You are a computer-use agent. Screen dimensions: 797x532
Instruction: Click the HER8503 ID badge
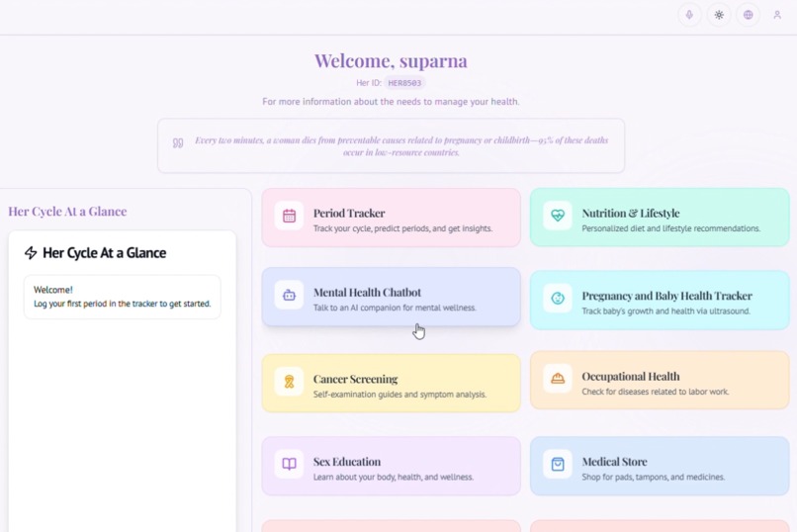(x=404, y=83)
